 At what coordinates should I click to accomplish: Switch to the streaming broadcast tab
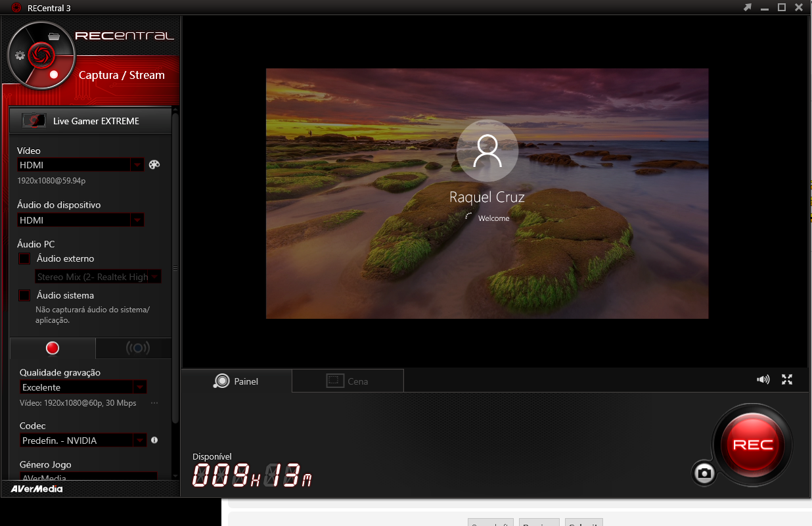pos(137,348)
